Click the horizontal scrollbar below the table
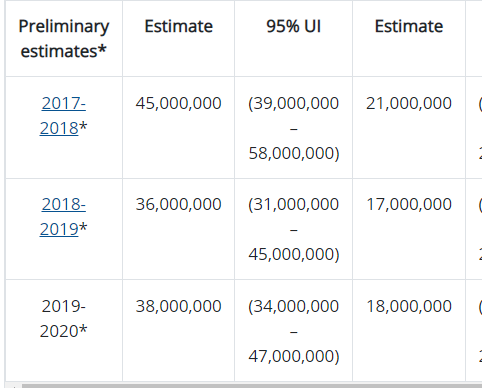This screenshot has height=388, width=482. pyautogui.click(x=252, y=386)
